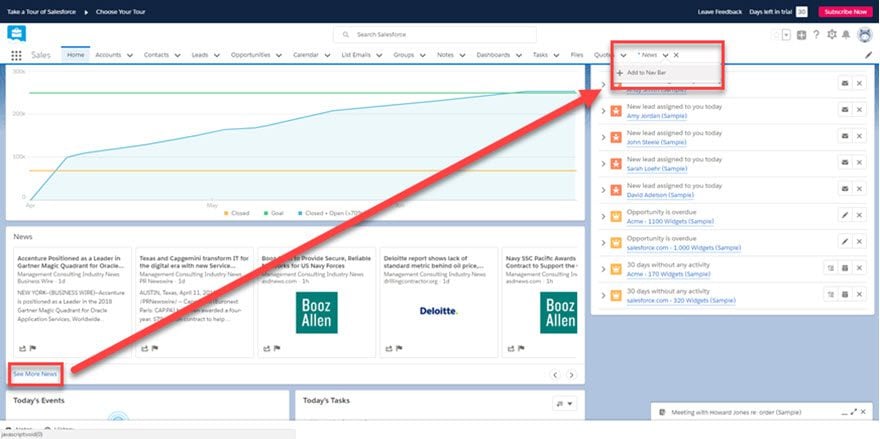This screenshot has height=439, width=880.
Task: Open the help question mark icon
Action: click(x=816, y=35)
